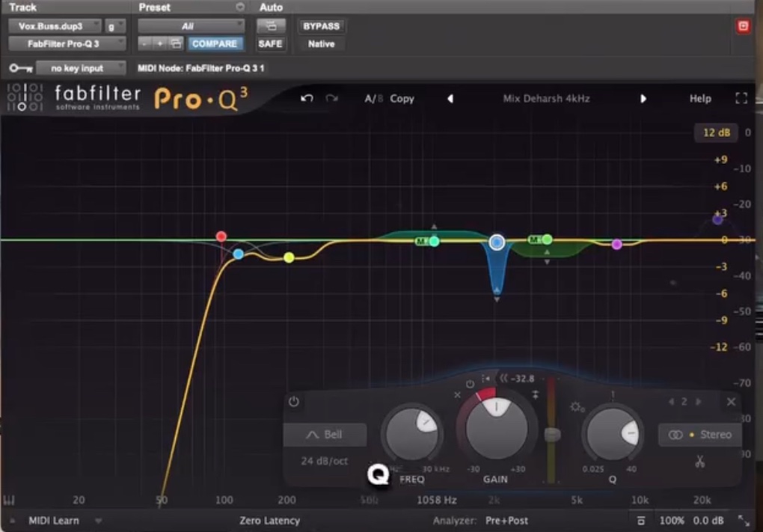Image resolution: width=763 pixels, height=532 pixels.
Task: Open the insert position g dropdown
Action: (115, 25)
